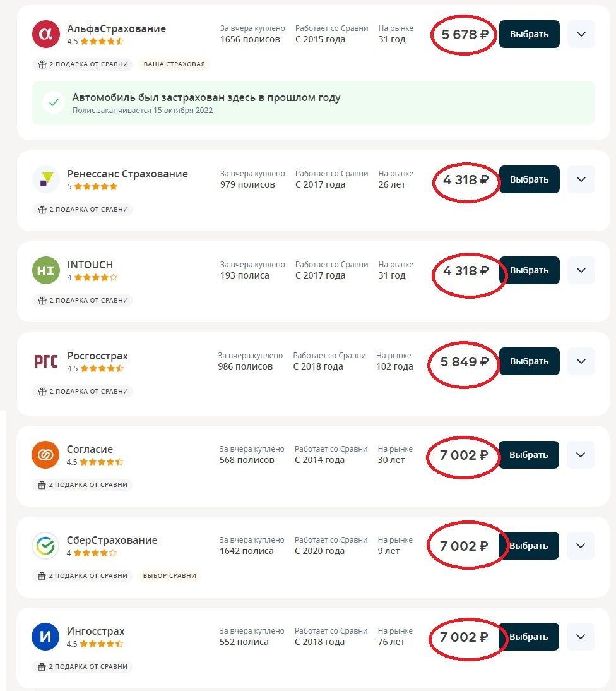Image resolution: width=616 pixels, height=691 pixels.
Task: Click the green checkmark in last-year notice
Action: [54, 102]
